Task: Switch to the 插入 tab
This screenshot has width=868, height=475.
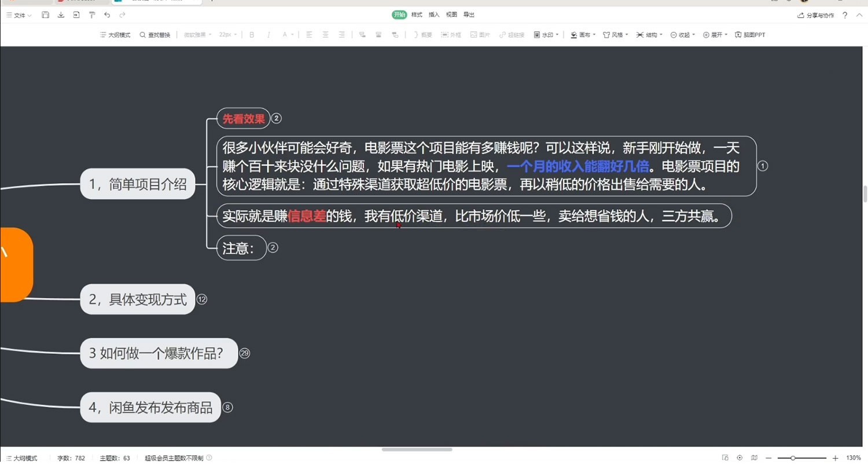Action: 434,14
